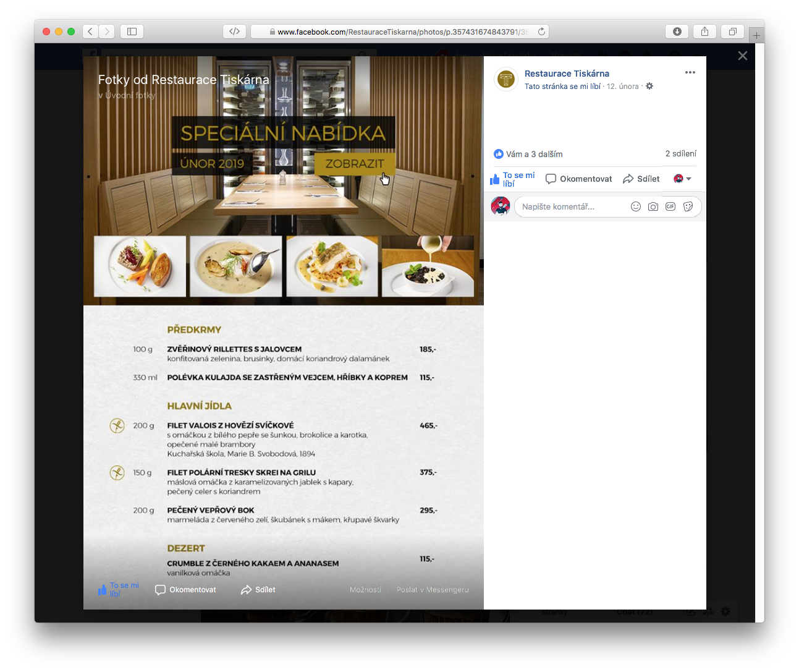This screenshot has height=672, width=799.
Task: Click Sdílet under the photo
Action: tap(258, 590)
